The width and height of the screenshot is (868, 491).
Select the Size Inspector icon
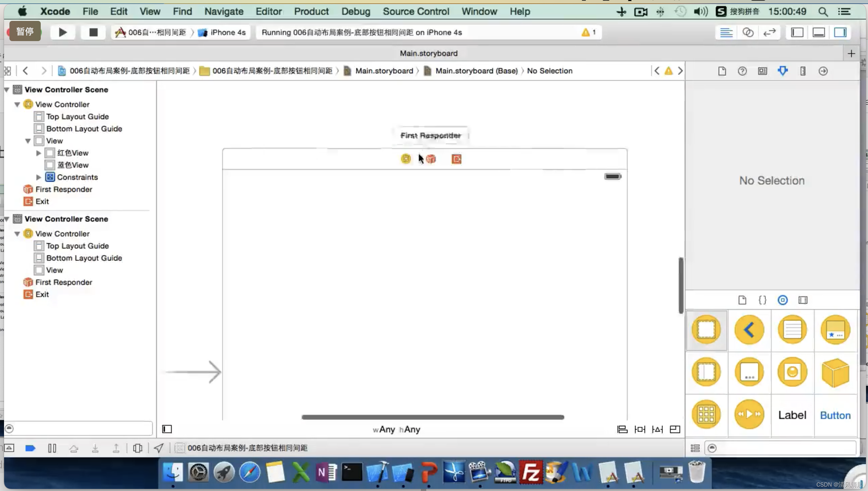[x=802, y=71]
